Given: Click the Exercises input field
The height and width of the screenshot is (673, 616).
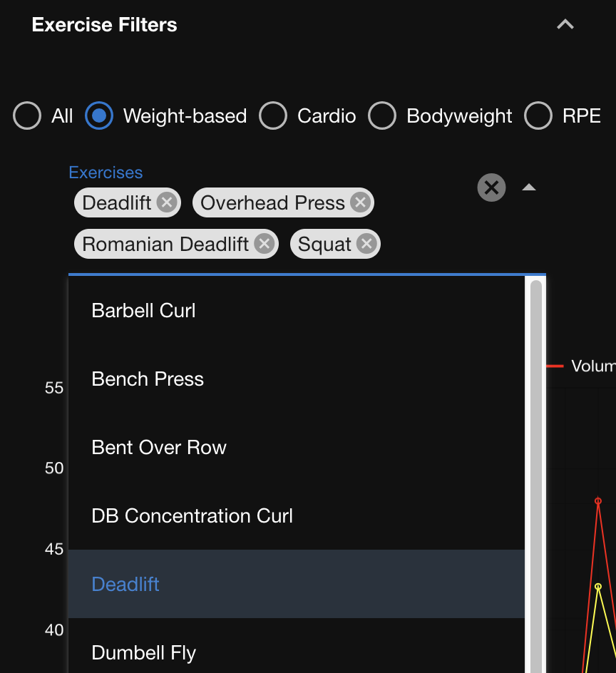Looking at the screenshot, I should 428,245.
